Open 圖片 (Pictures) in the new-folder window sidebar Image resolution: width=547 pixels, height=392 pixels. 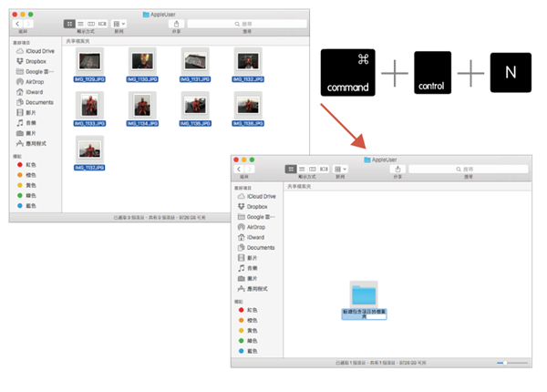click(x=247, y=279)
